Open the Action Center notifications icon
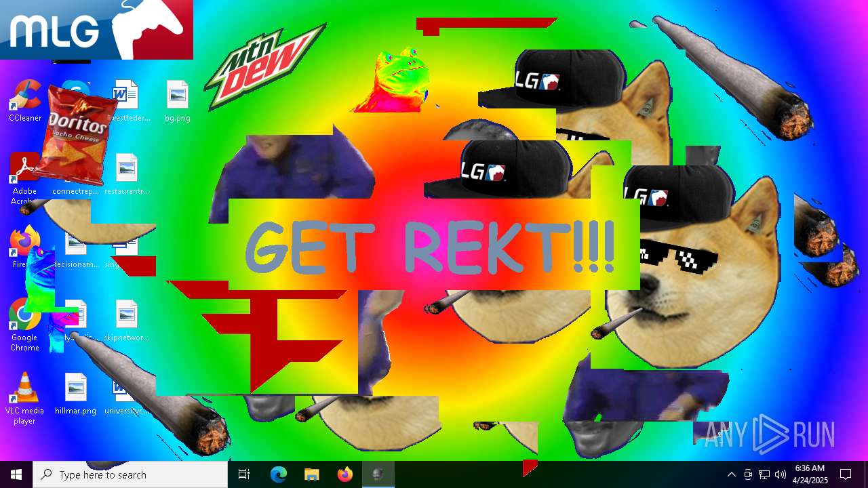 [846, 474]
